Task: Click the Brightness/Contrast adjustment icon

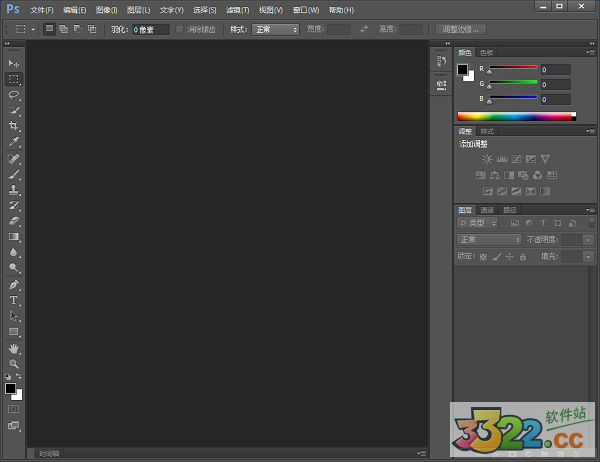Action: 487,159
